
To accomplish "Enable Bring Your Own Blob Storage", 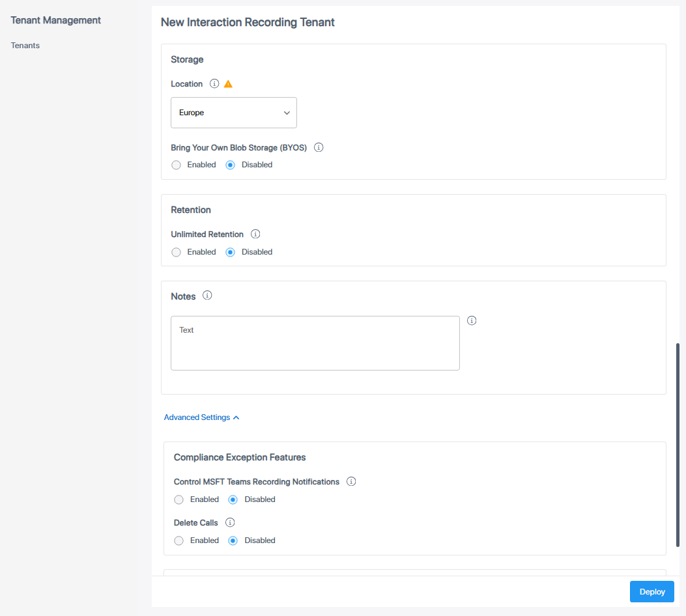I will click(x=177, y=165).
